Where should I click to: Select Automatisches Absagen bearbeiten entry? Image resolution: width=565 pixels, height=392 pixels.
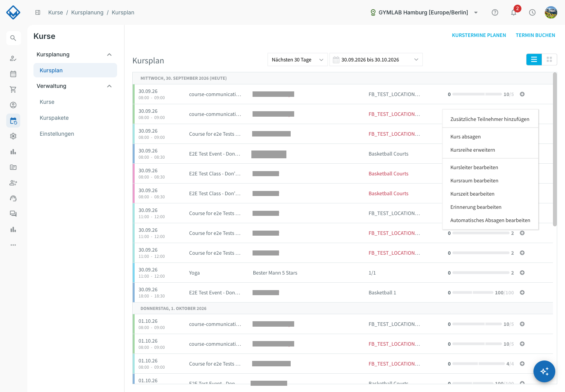click(490, 220)
